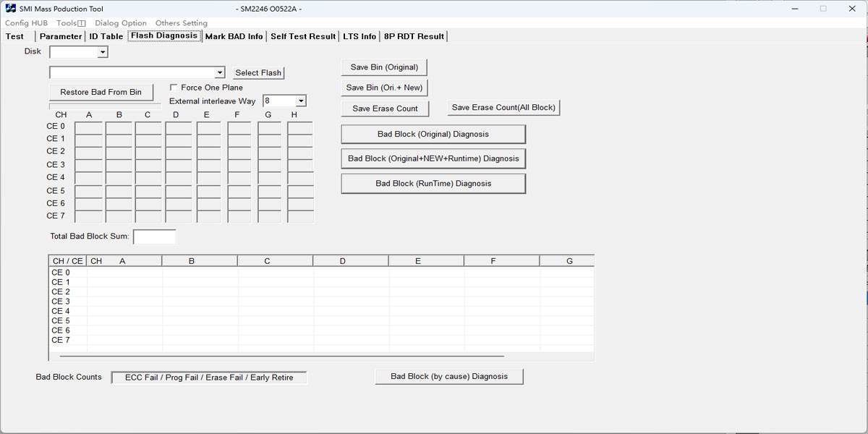Click Save Bin (Original) button

coord(384,67)
